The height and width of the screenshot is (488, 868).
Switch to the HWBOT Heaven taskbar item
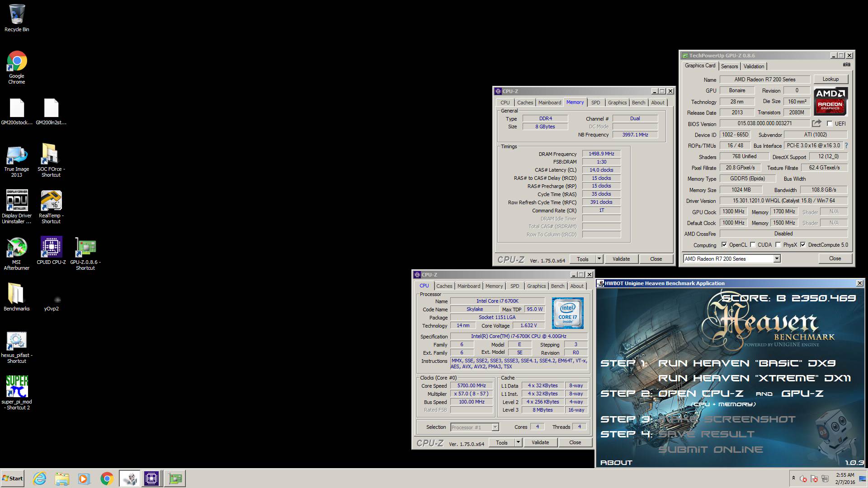(130, 479)
